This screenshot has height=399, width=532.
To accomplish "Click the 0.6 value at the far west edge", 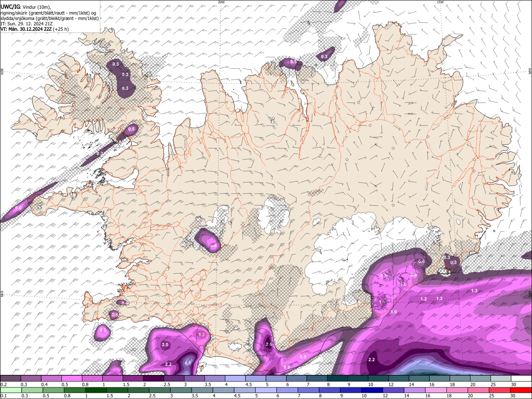I will (x=18, y=208).
